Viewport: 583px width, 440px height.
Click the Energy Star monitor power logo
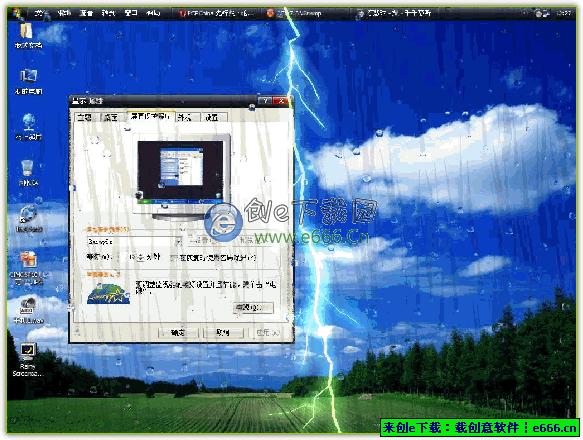tap(108, 293)
